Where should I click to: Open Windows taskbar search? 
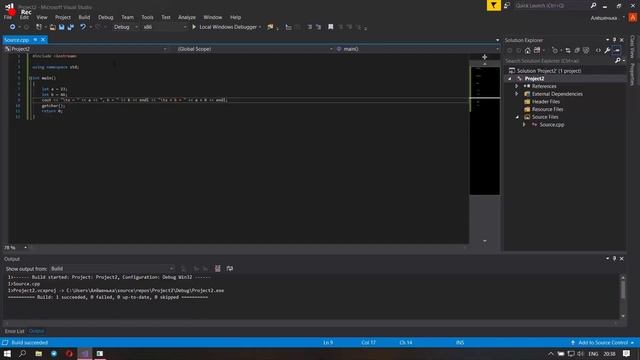pos(22,353)
